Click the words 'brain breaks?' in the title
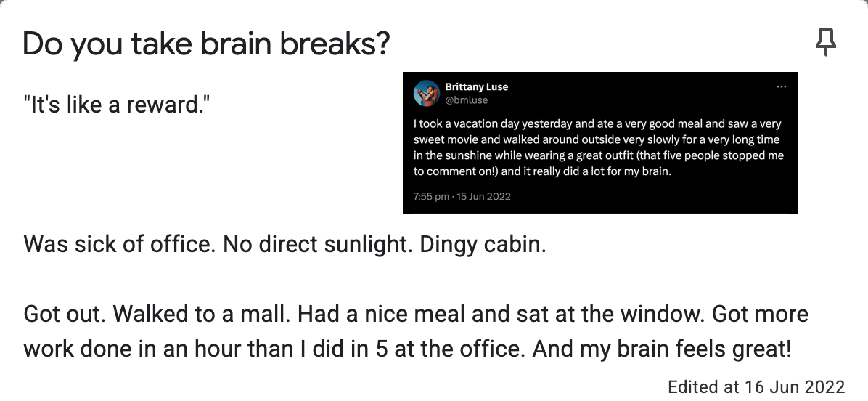 point(295,44)
